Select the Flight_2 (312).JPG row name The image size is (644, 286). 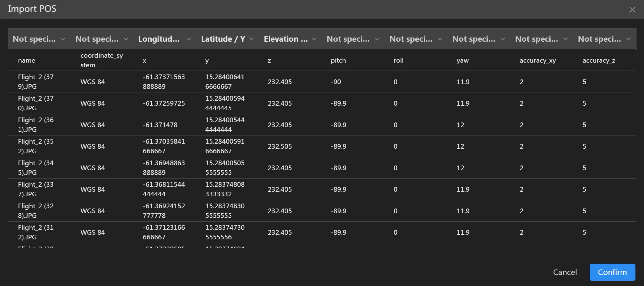(x=36, y=232)
